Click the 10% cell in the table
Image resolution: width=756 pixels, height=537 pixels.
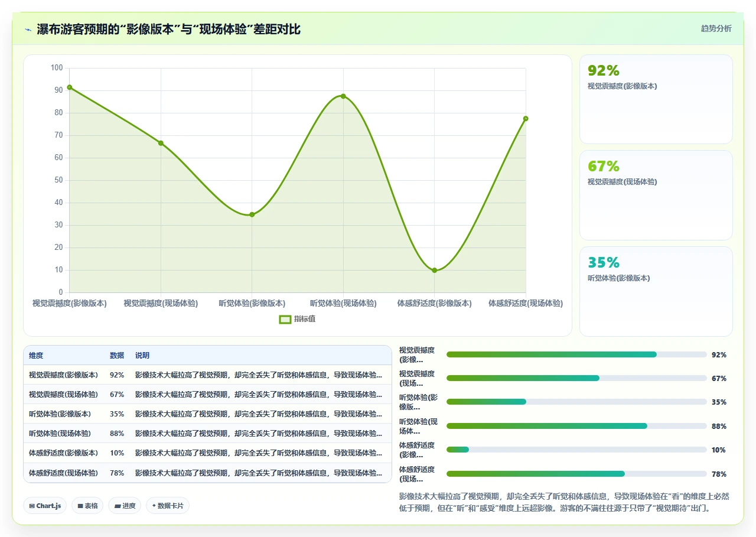[117, 453]
